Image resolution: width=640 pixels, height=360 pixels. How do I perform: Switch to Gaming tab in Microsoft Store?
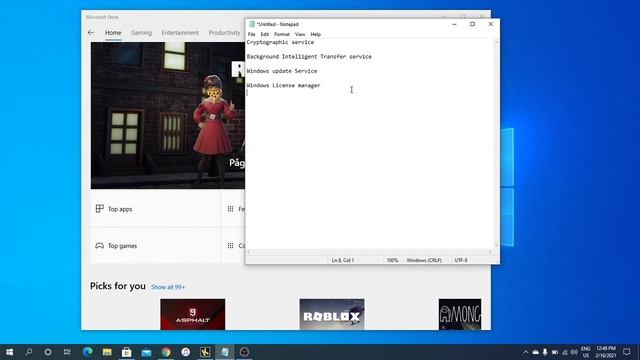point(141,33)
